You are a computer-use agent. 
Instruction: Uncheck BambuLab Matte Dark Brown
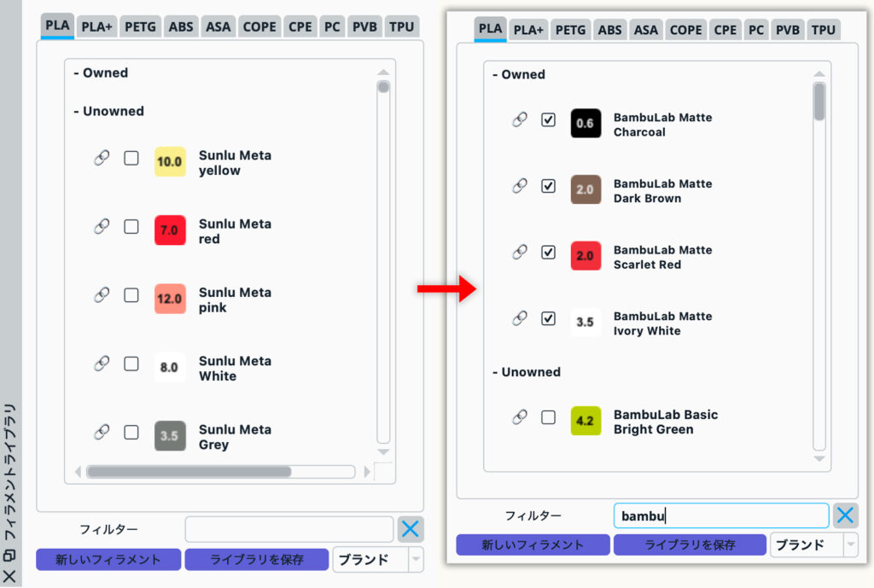coord(549,186)
